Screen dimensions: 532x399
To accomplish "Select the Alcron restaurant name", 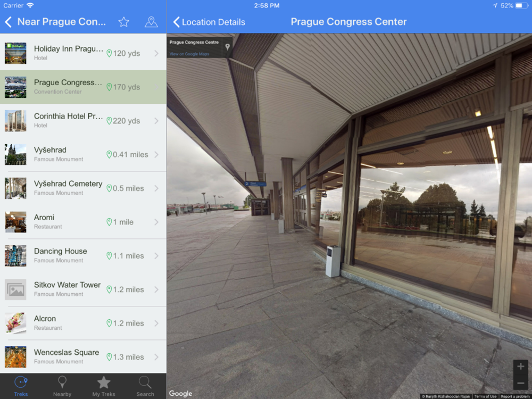I will click(x=45, y=319).
